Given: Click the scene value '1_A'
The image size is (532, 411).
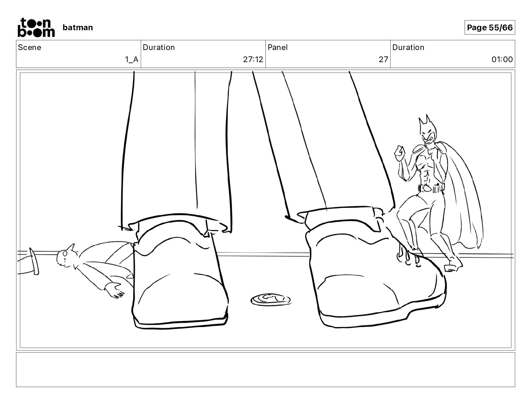Looking at the screenshot, I should click(132, 60).
